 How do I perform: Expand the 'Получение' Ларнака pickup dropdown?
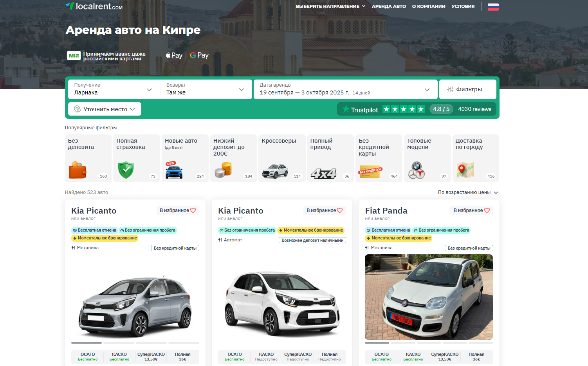pyautogui.click(x=113, y=89)
